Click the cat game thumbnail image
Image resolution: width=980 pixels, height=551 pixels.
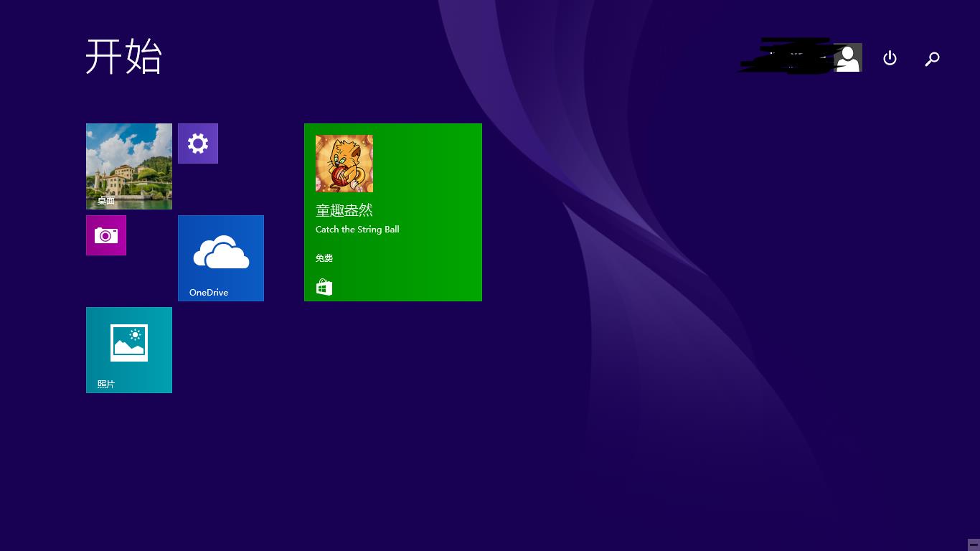(x=344, y=164)
